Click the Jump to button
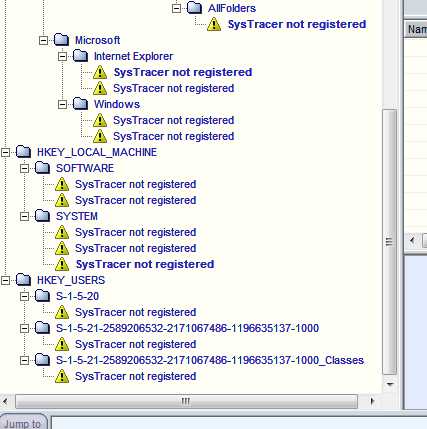427x429 pixels. tap(24, 422)
